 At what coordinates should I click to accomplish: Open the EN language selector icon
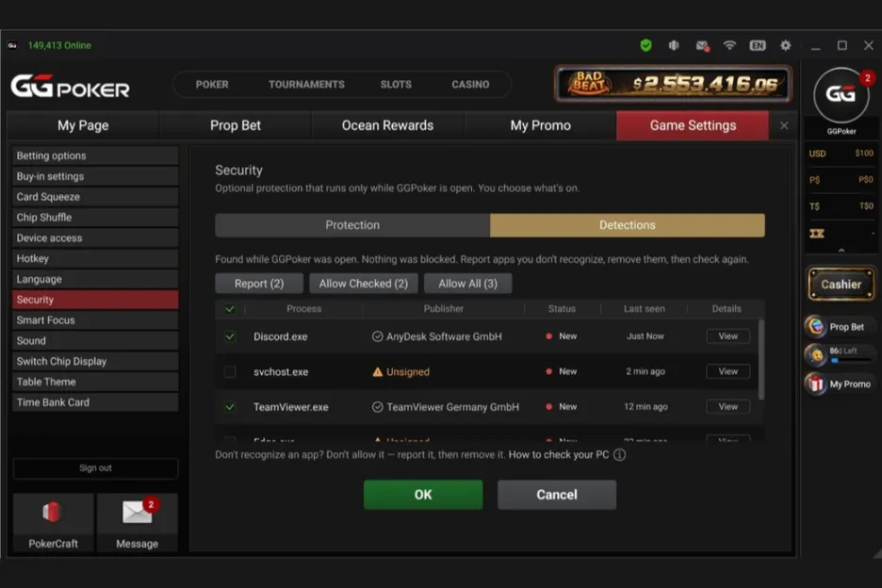pos(758,45)
